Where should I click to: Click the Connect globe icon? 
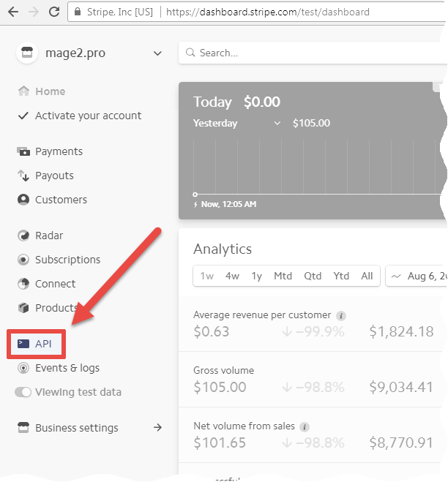(x=23, y=284)
